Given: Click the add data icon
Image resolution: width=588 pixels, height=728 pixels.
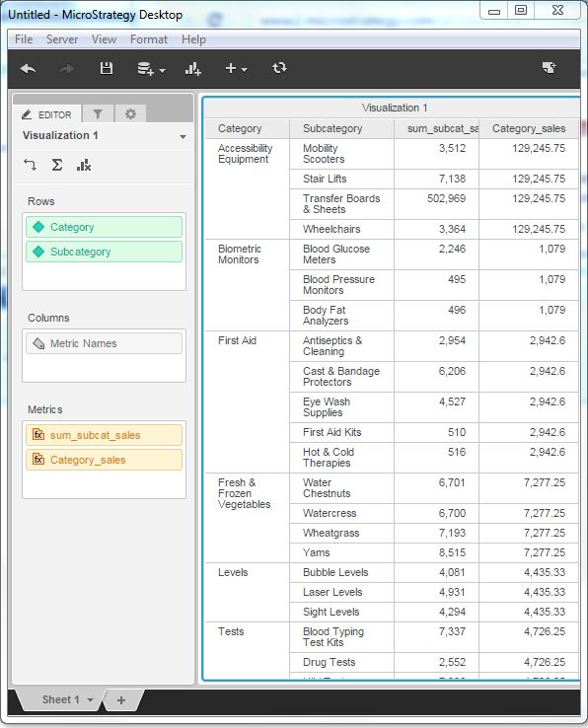Looking at the screenshot, I should (151, 69).
